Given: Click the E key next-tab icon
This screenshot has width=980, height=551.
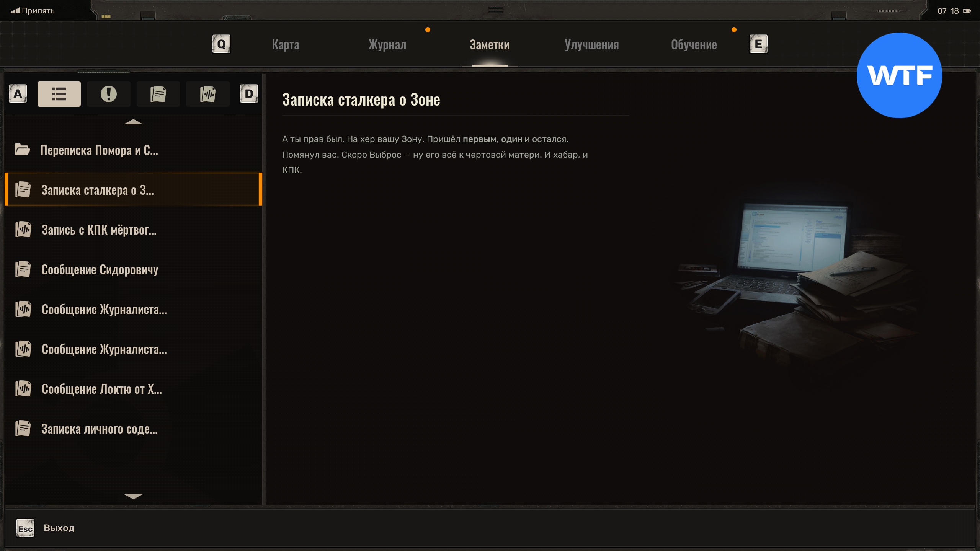Looking at the screenshot, I should 758,44.
